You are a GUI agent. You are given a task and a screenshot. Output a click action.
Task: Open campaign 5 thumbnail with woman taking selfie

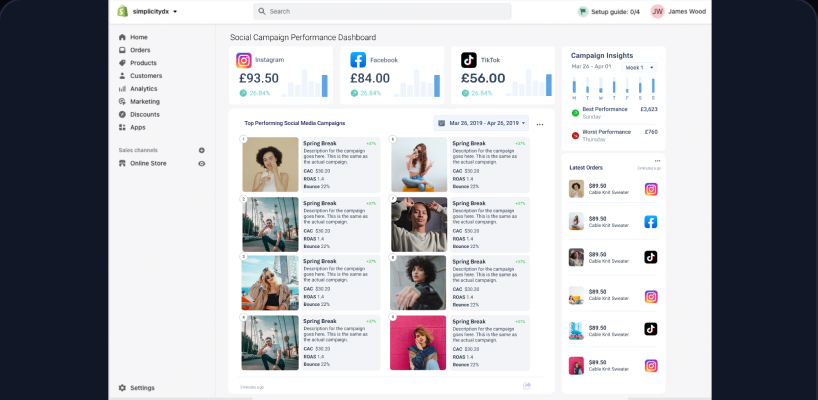pos(419,164)
